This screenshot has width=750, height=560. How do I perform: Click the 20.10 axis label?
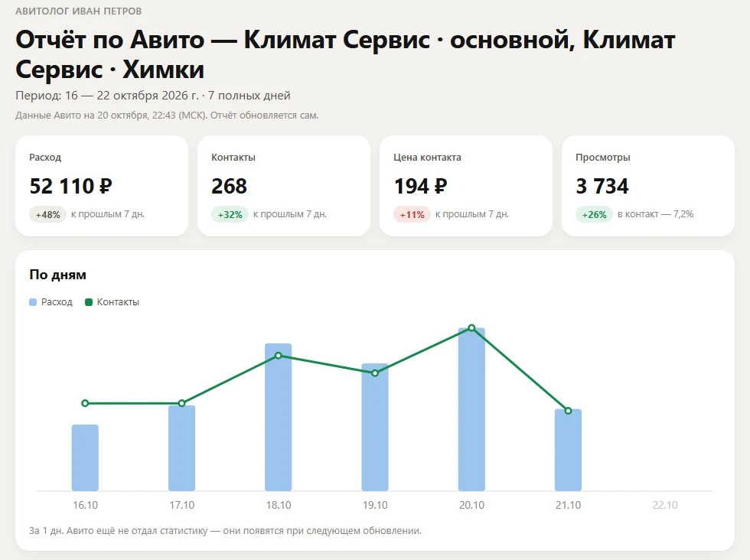pyautogui.click(x=471, y=505)
